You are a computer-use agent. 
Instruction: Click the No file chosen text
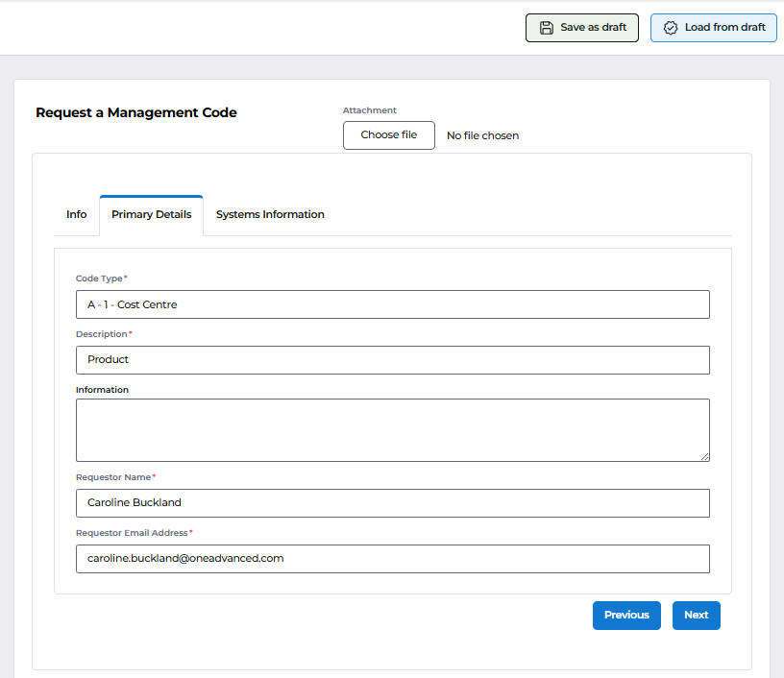482,135
